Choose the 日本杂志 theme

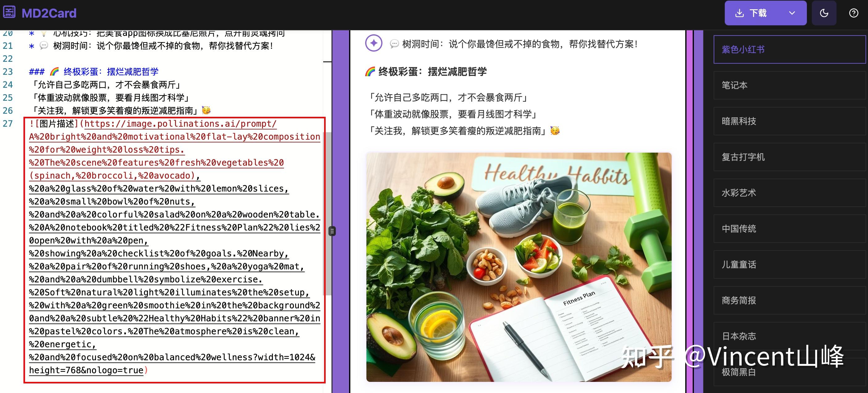click(789, 336)
